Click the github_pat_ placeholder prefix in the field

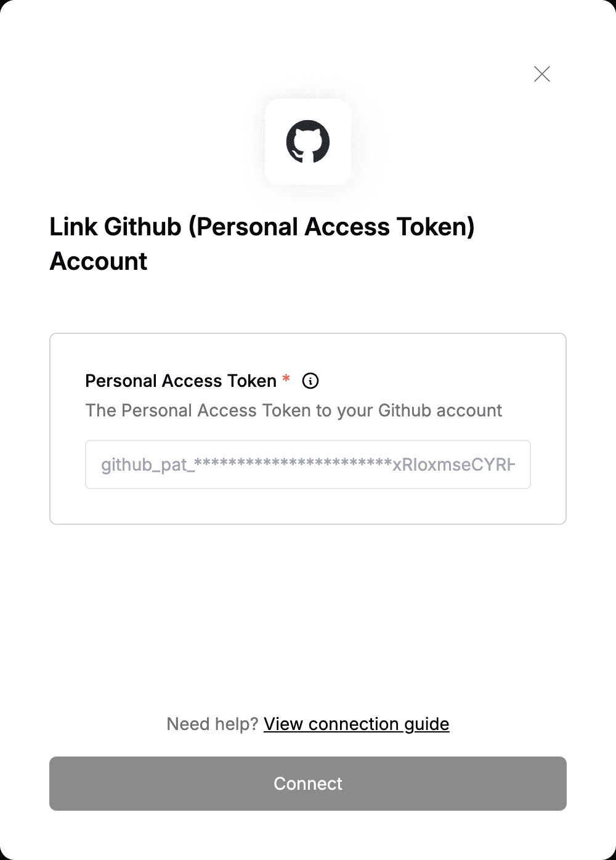click(147, 465)
